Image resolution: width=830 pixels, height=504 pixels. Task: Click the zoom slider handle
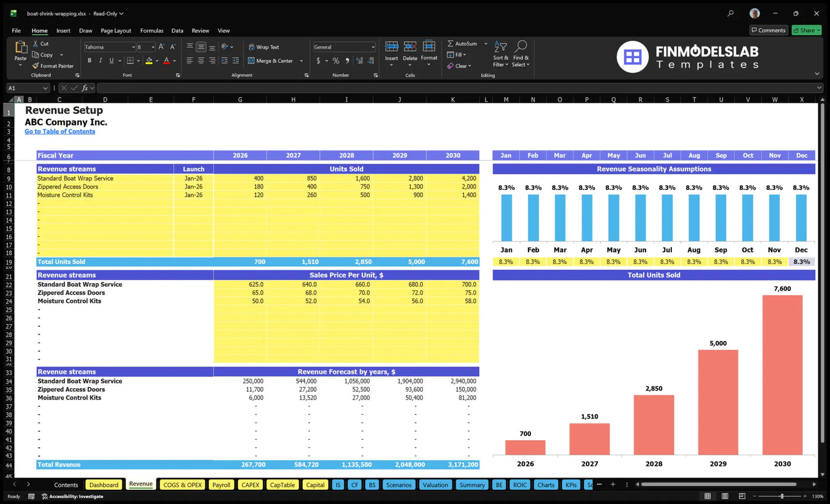[x=782, y=496]
